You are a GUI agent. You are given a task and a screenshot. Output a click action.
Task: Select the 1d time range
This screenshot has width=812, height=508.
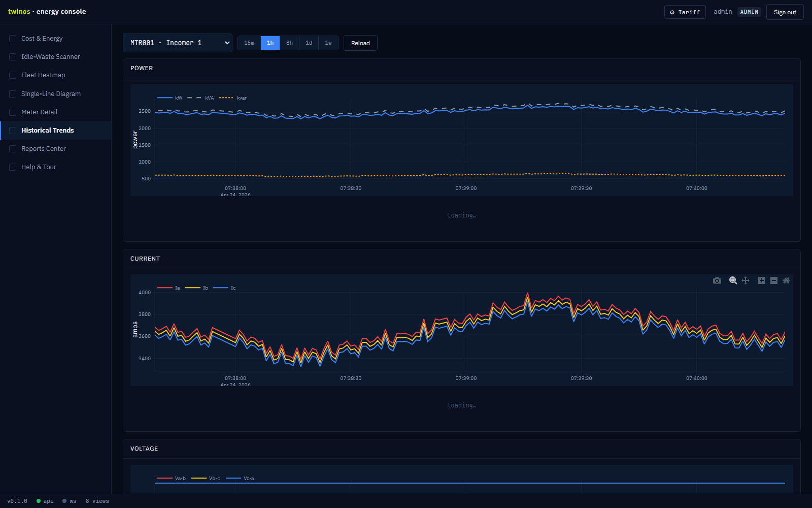309,43
